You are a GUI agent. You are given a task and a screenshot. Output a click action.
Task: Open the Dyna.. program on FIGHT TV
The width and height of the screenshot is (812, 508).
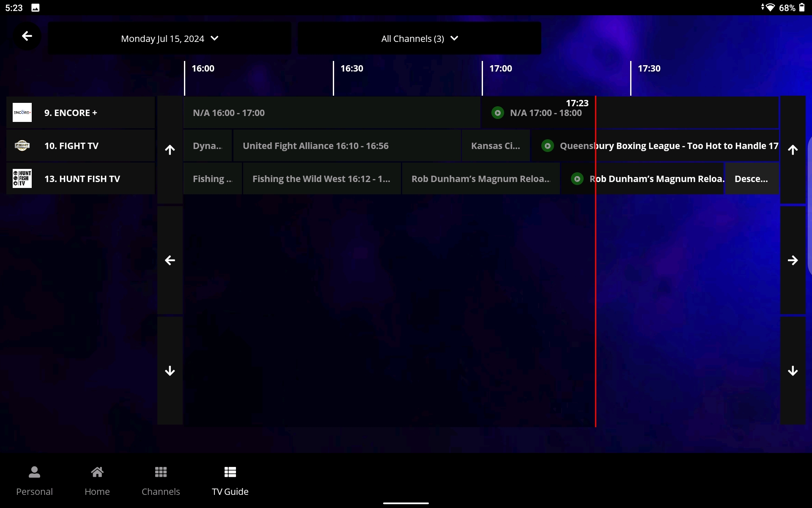(x=208, y=146)
